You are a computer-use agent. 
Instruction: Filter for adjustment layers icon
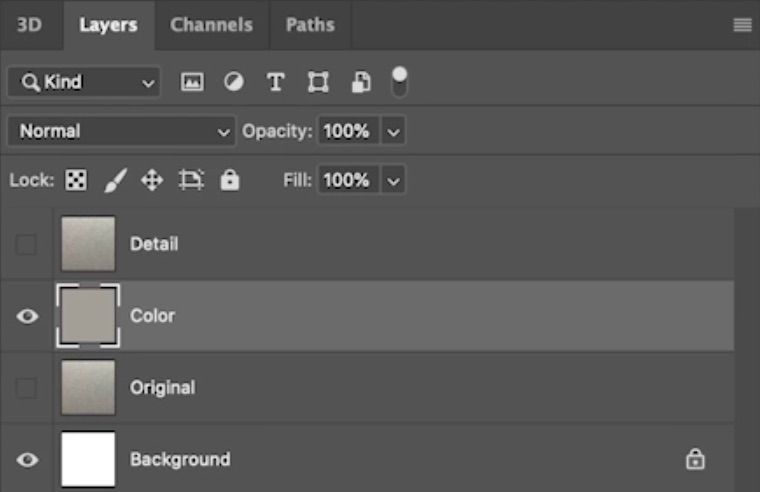tap(234, 82)
